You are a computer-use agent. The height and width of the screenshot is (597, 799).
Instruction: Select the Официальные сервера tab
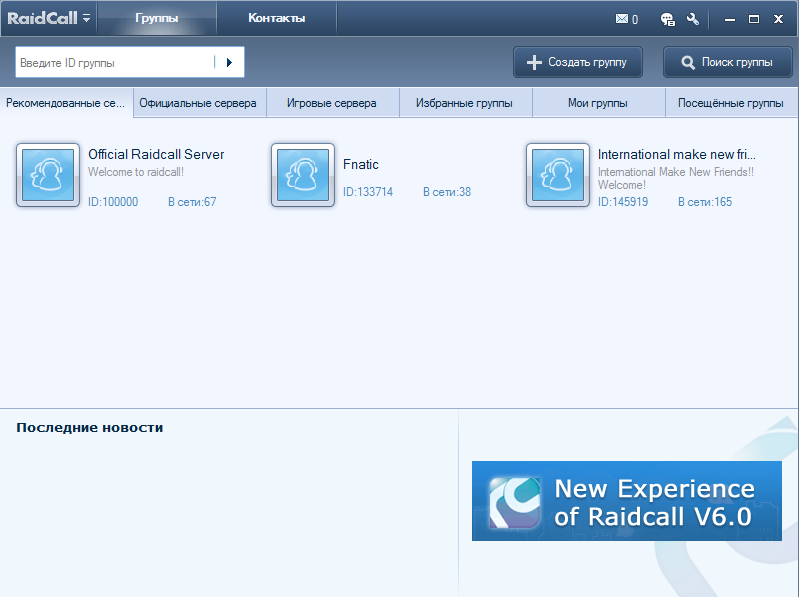click(x=200, y=103)
